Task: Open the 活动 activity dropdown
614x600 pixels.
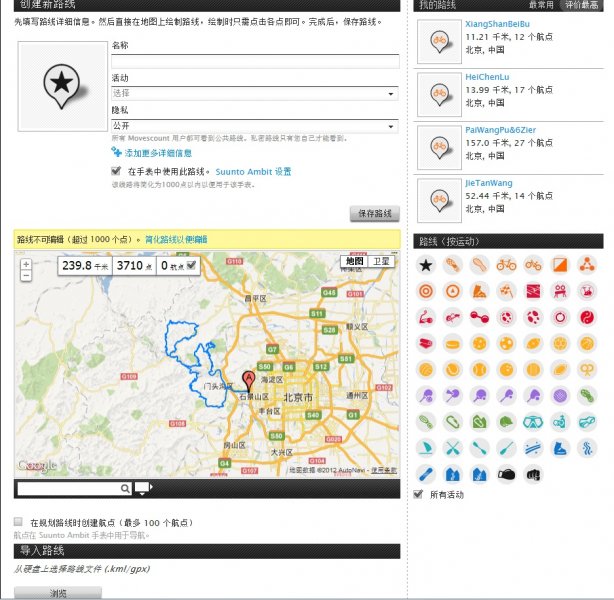Action: pos(255,94)
